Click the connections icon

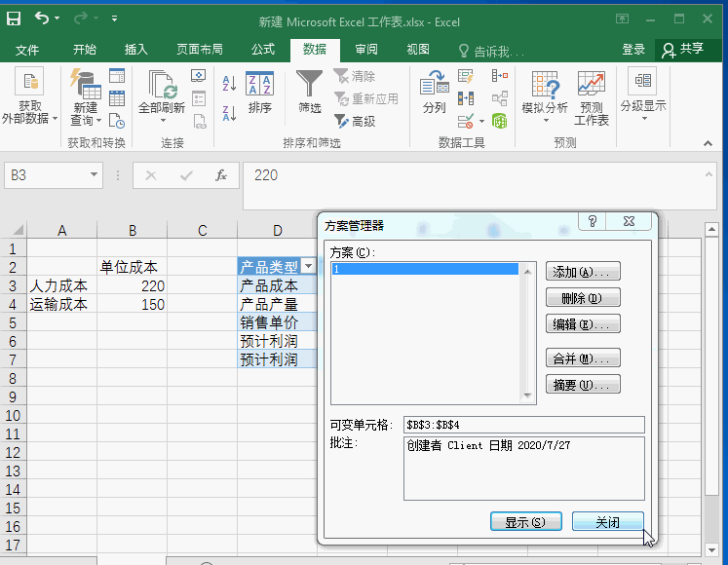tap(199, 76)
